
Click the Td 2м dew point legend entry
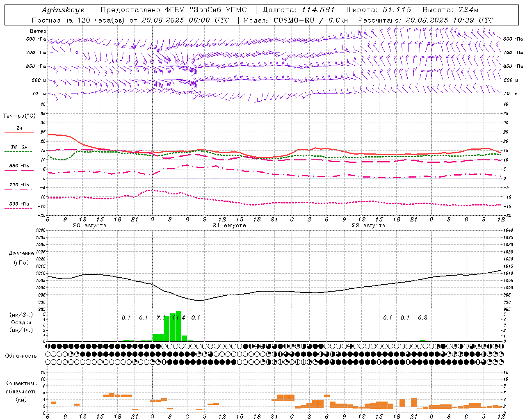click(19, 147)
